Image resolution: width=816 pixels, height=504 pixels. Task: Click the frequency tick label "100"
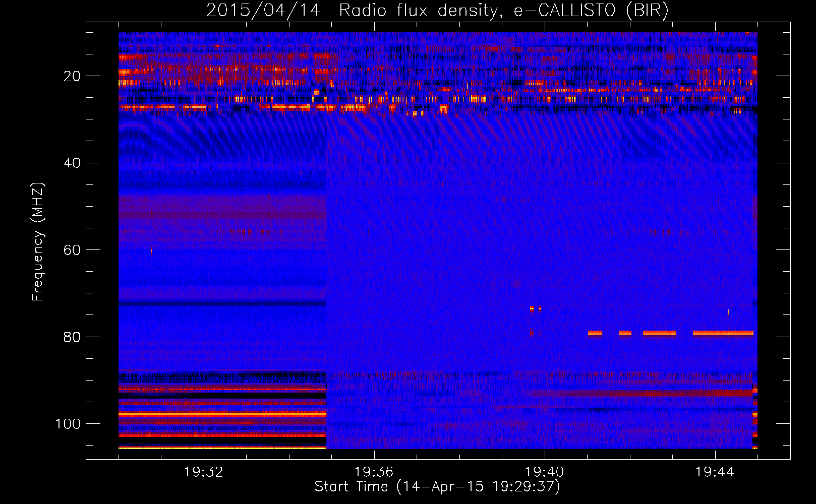pyautogui.click(x=68, y=424)
